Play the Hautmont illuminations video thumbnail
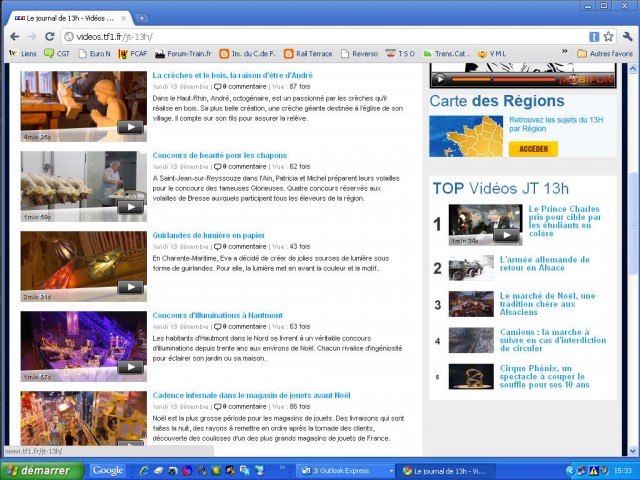The height and width of the screenshot is (480, 640). [x=84, y=346]
